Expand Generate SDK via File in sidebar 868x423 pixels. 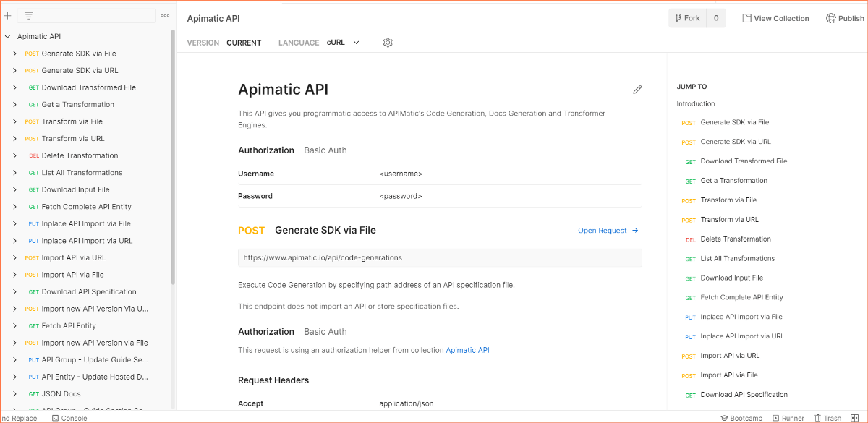[14, 54]
